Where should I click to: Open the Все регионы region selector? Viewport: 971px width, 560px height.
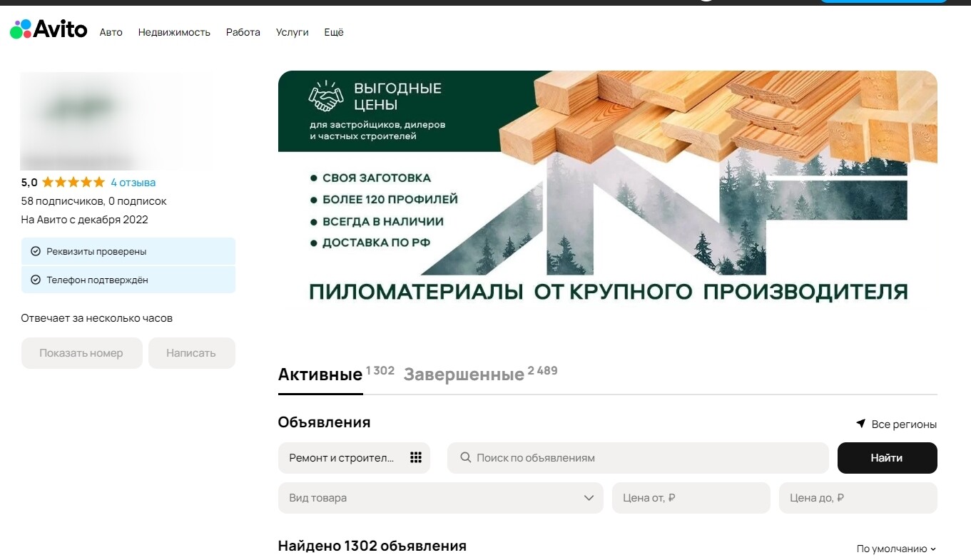click(896, 424)
